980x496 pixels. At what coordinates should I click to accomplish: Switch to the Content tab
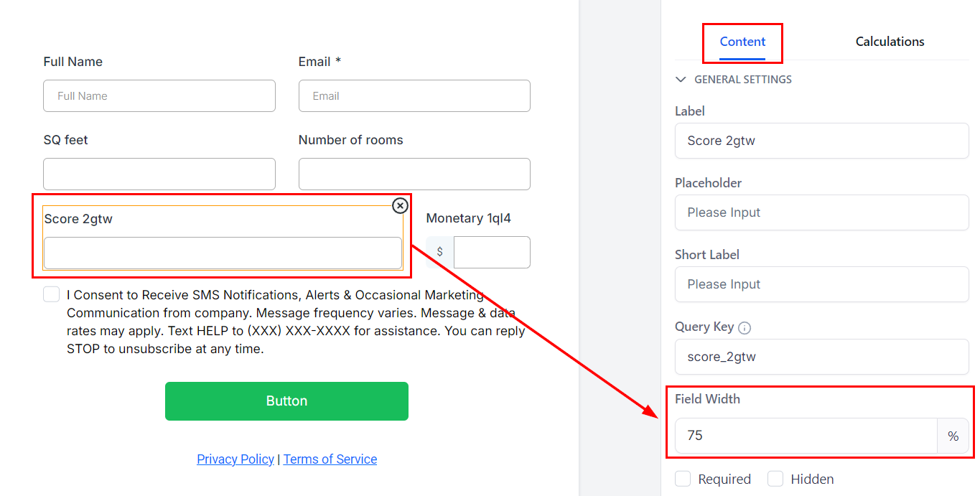(x=742, y=42)
